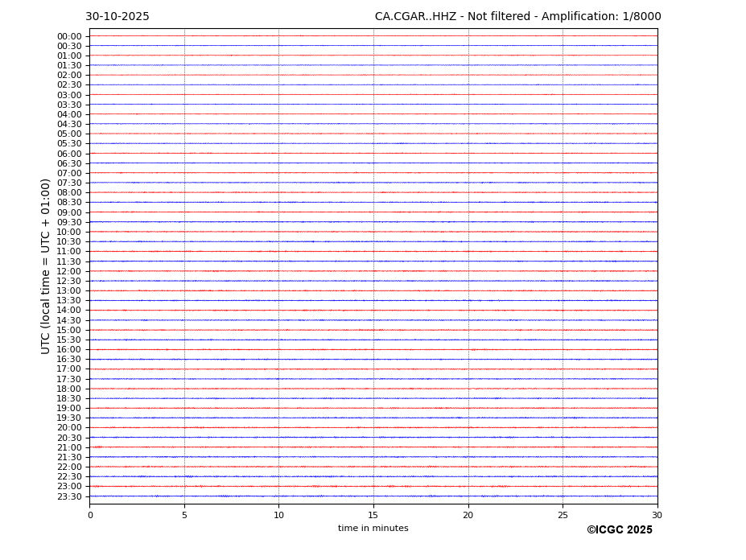
Task: Click the date label 30-10-2025
Action: [117, 17]
